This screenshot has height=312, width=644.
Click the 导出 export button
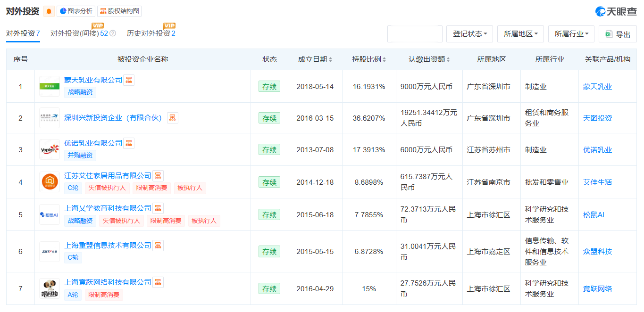[618, 34]
